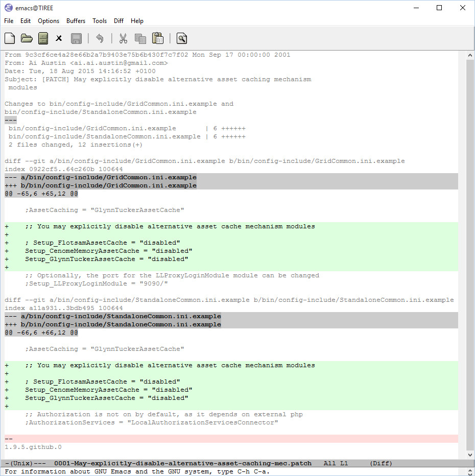Open the Help menu
The height and width of the screenshot is (476, 475).
pos(137,21)
